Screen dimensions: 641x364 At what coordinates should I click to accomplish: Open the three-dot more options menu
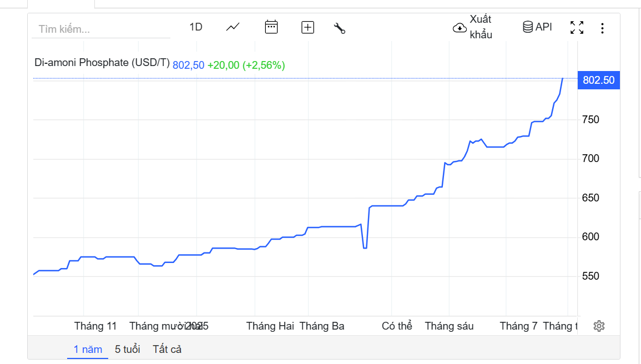(603, 28)
